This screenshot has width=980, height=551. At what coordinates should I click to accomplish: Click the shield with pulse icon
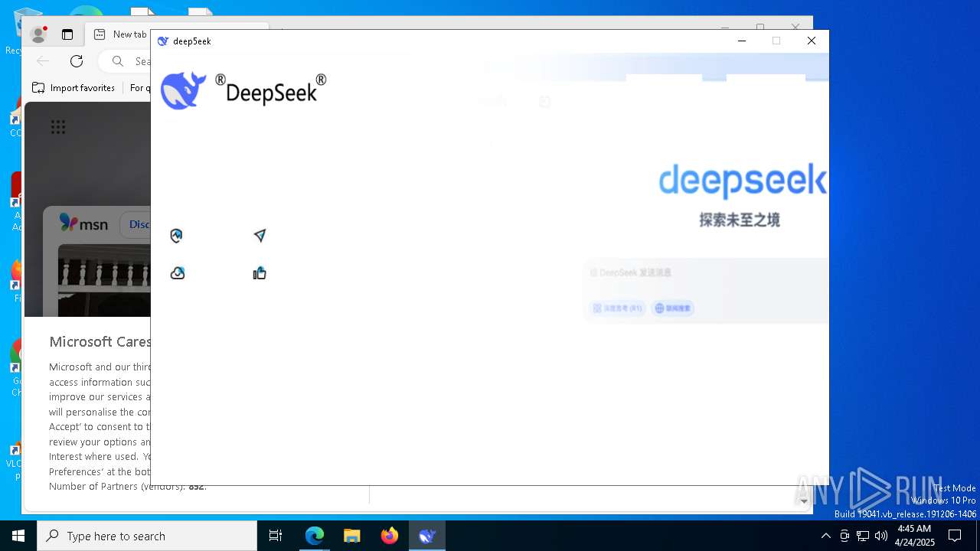[x=176, y=236]
